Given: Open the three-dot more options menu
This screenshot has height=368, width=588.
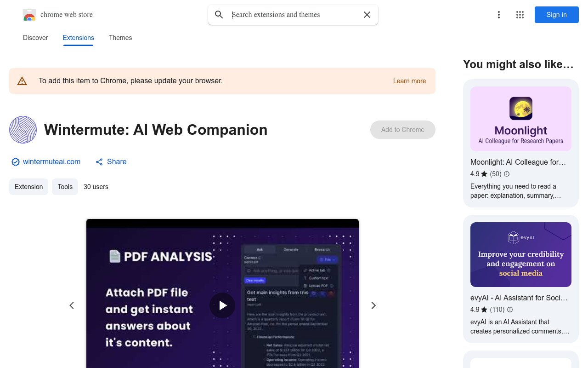Looking at the screenshot, I should coord(499,15).
